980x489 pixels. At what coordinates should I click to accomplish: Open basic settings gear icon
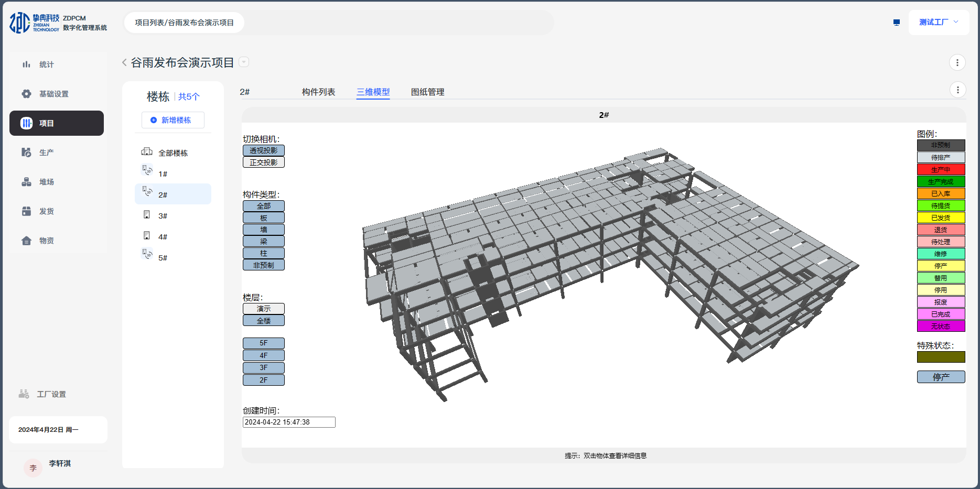click(26, 94)
